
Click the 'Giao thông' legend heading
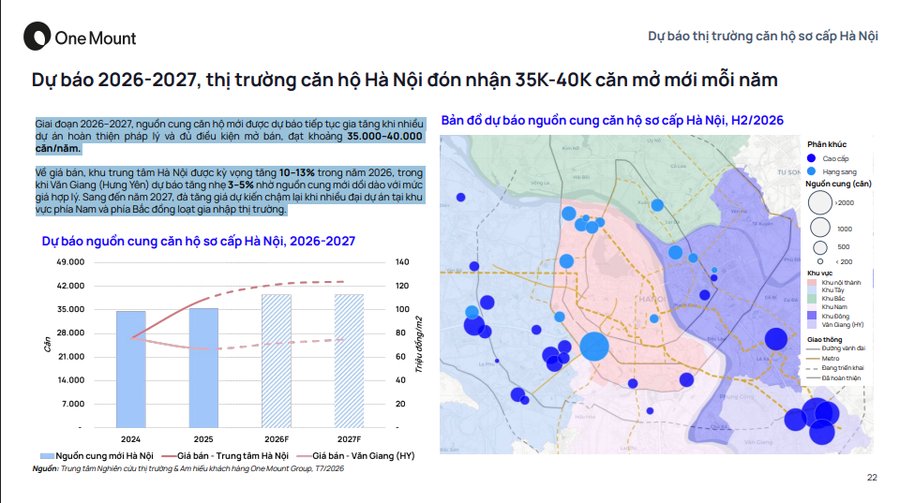tap(824, 340)
